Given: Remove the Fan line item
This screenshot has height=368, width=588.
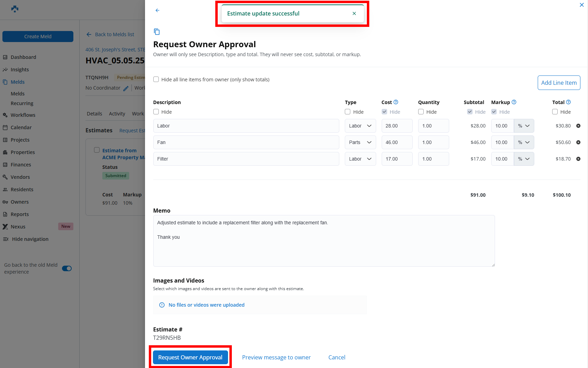Looking at the screenshot, I should (x=578, y=142).
